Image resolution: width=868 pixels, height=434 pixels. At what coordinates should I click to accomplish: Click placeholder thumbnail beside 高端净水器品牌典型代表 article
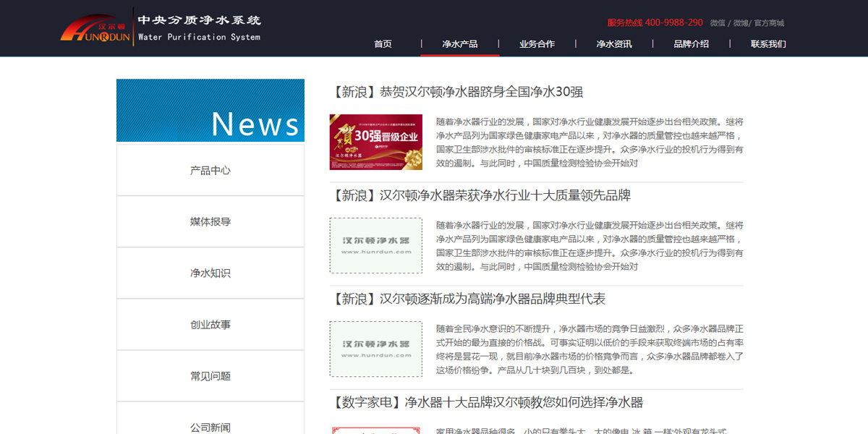click(376, 349)
